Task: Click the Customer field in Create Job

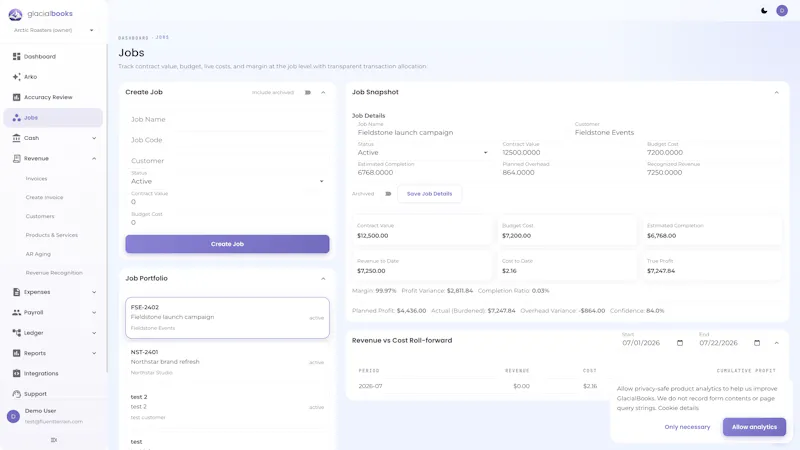Action: click(227, 161)
